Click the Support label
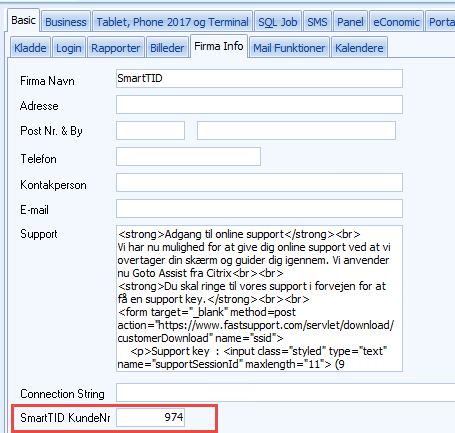 [x=39, y=234]
